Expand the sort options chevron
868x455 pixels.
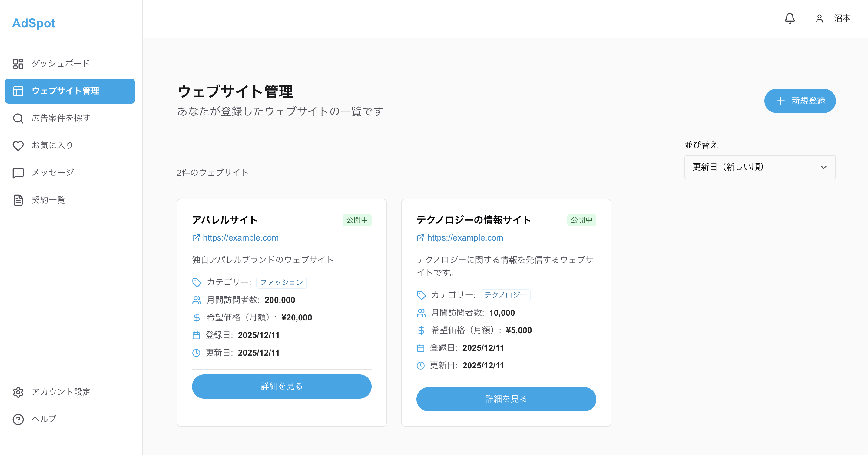824,167
